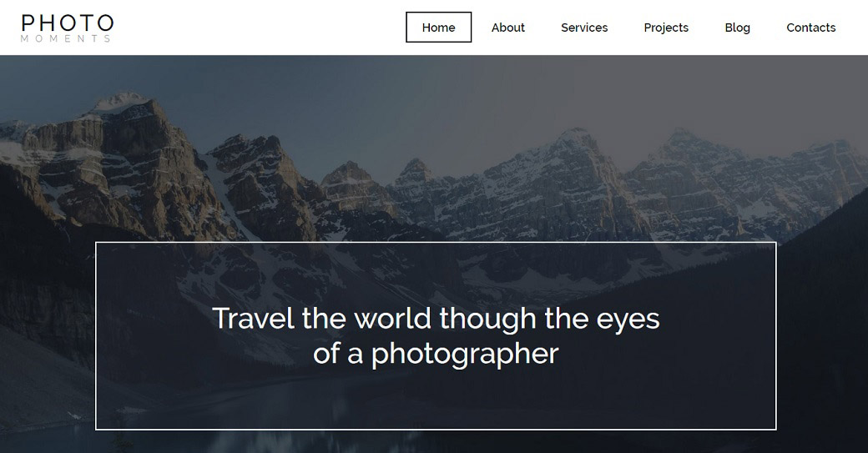Viewport: 868px width, 453px height.
Task: Click the MOMENTS logo subtitle
Action: (x=66, y=38)
